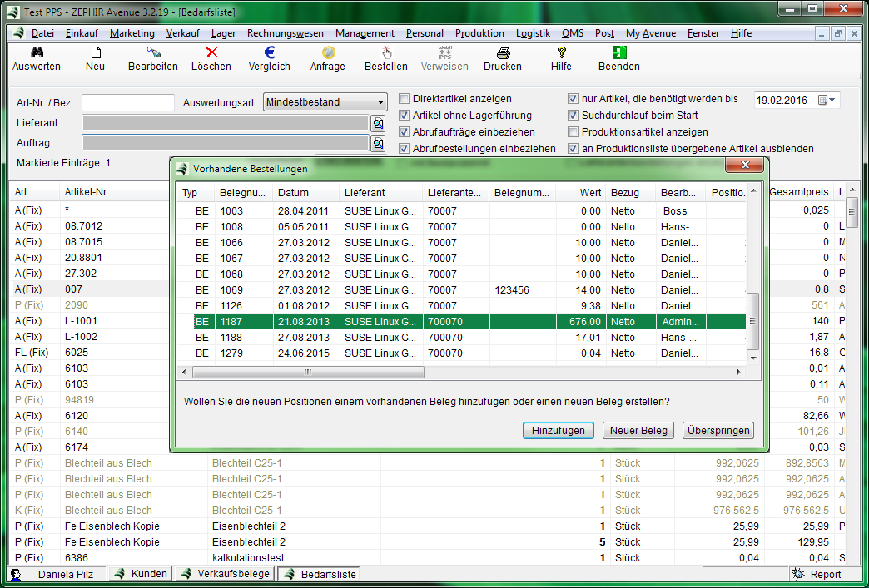Open the date picker for 19.02.2016
Image resolution: width=869 pixels, height=588 pixels.
coord(827,101)
